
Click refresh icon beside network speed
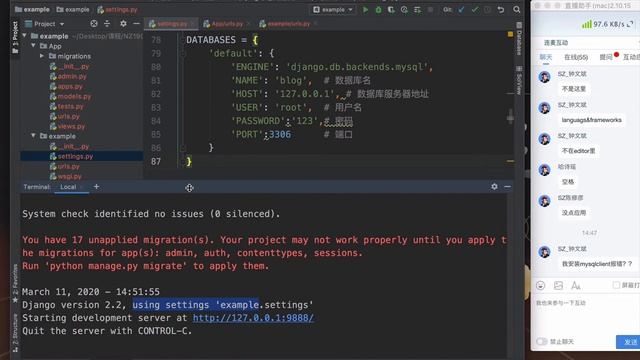631,24
